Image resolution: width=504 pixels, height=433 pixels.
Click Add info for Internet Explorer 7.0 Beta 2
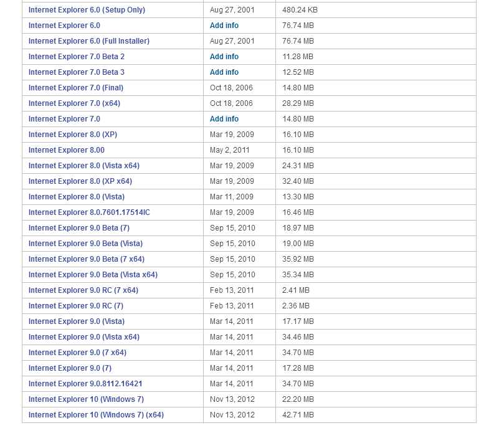(x=224, y=57)
